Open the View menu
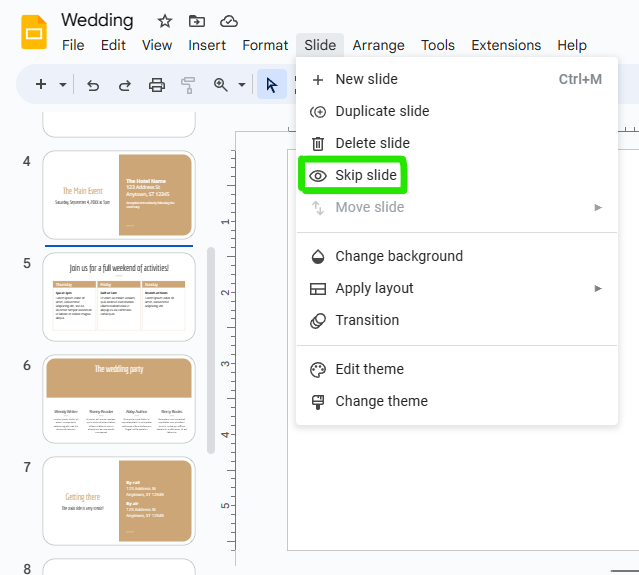The image size is (639, 575). click(157, 45)
